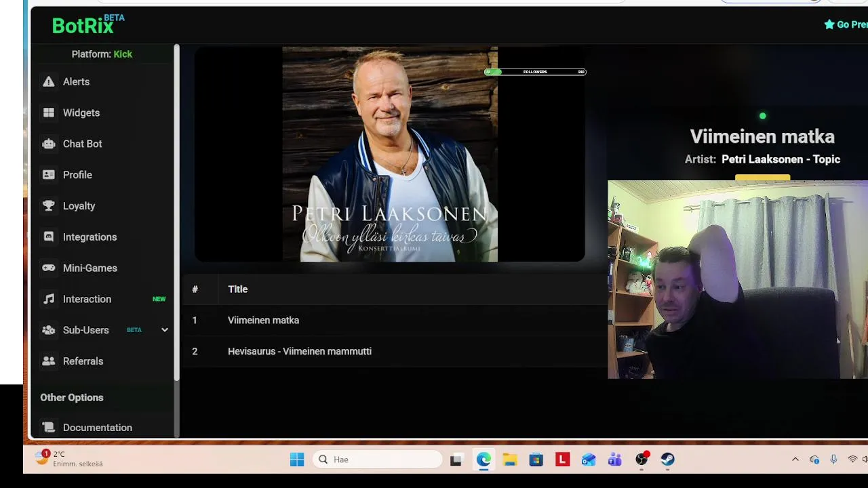Click NEW badge next to Interaction
This screenshot has width=868, height=488.
pos(159,299)
